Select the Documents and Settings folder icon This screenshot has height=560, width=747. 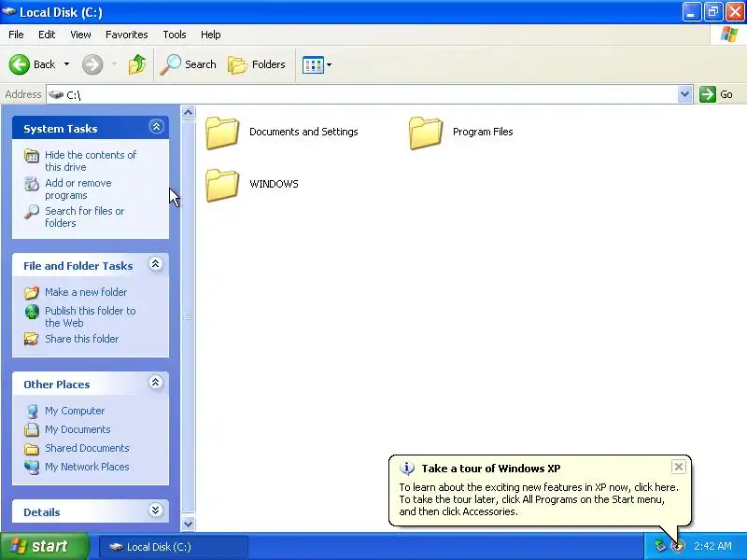coord(222,133)
